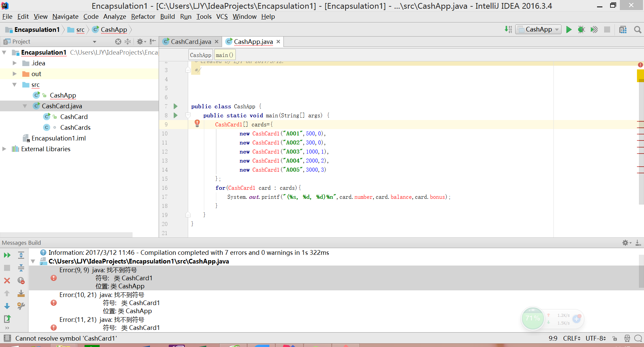This screenshot has height=347, width=644.
Task: Run CashApp with coverage
Action: pos(594,30)
